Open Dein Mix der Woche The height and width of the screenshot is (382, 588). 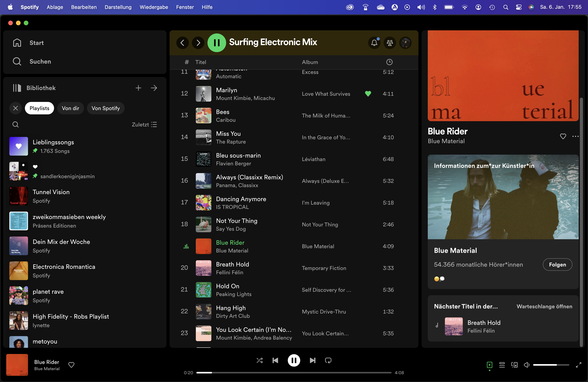pos(85,246)
